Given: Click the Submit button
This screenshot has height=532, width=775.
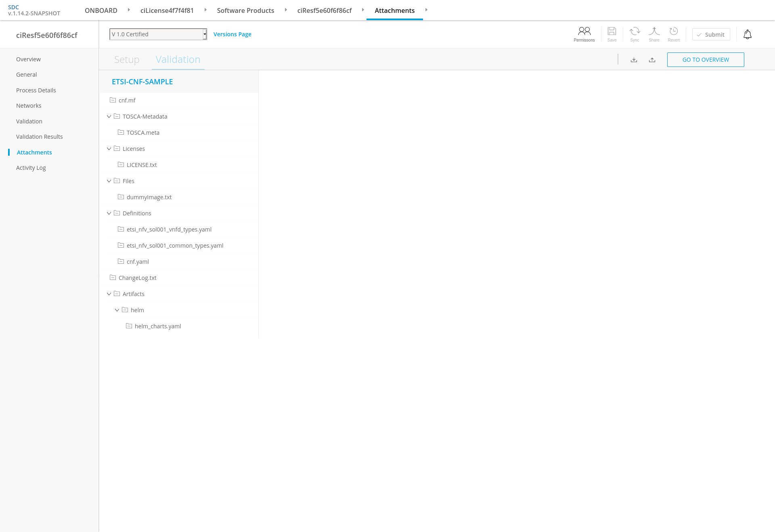Looking at the screenshot, I should point(711,35).
